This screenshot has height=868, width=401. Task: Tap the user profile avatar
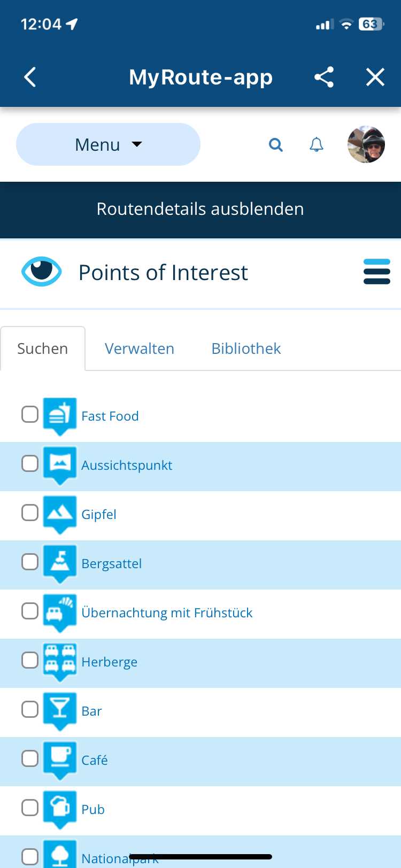coord(366,144)
